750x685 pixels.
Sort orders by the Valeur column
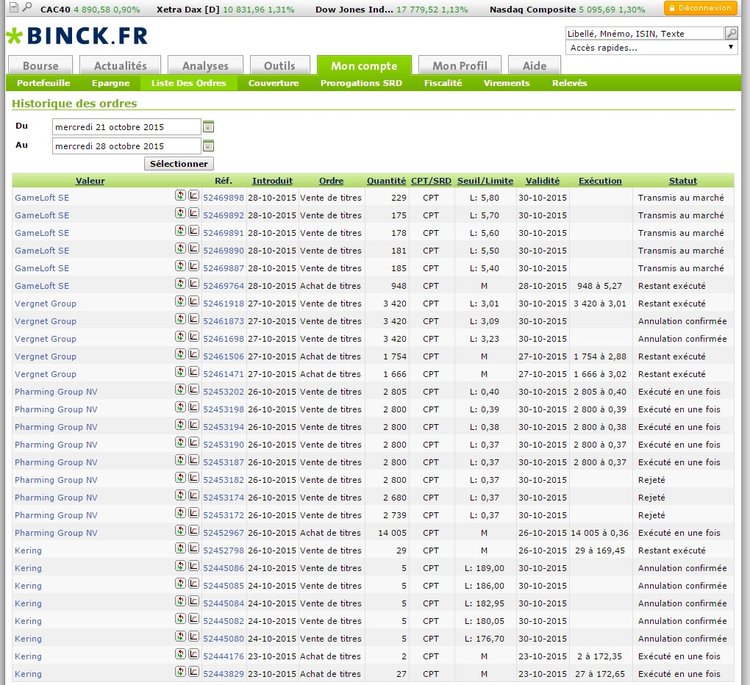90,181
